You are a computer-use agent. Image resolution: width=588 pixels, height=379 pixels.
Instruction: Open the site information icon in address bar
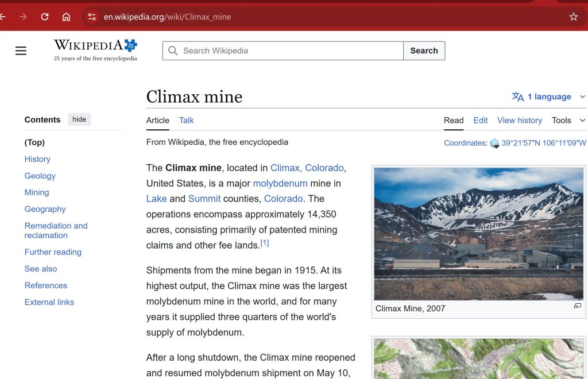pos(92,17)
